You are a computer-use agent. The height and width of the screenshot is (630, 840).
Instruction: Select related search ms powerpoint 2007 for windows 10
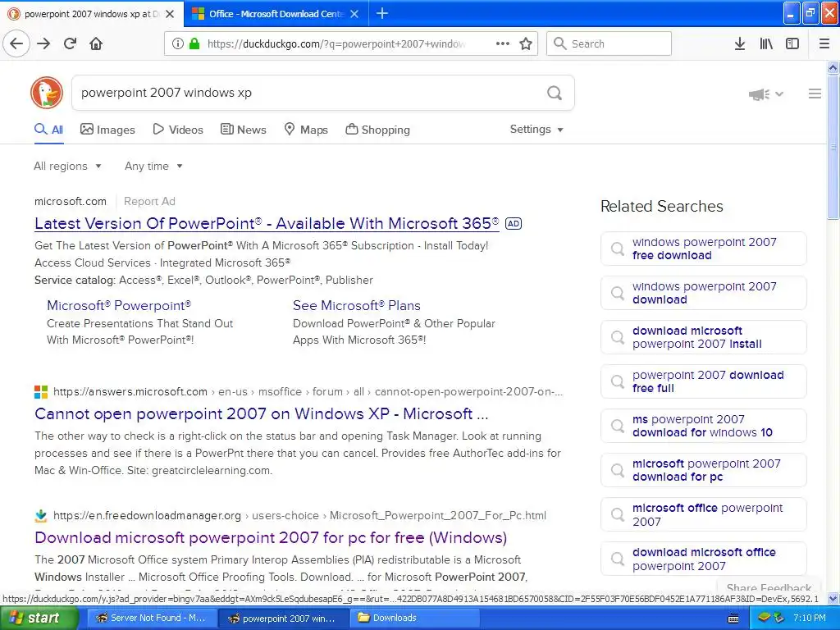(x=703, y=426)
